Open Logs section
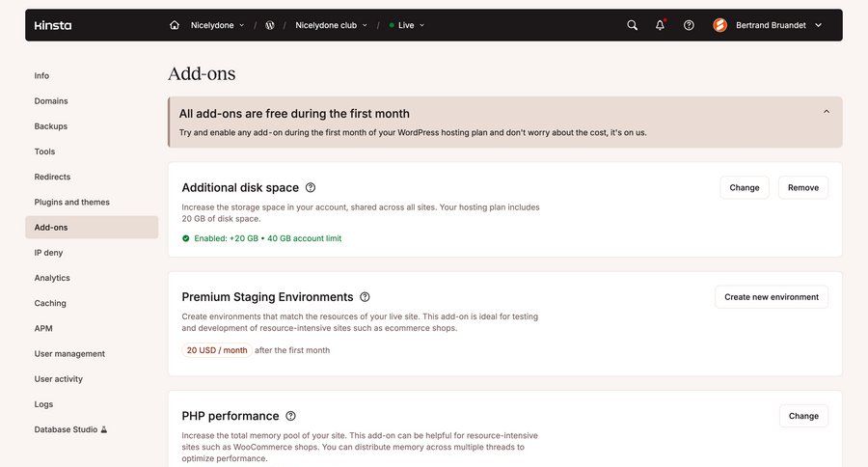Viewport: 868px width, 467px height. (x=92, y=404)
